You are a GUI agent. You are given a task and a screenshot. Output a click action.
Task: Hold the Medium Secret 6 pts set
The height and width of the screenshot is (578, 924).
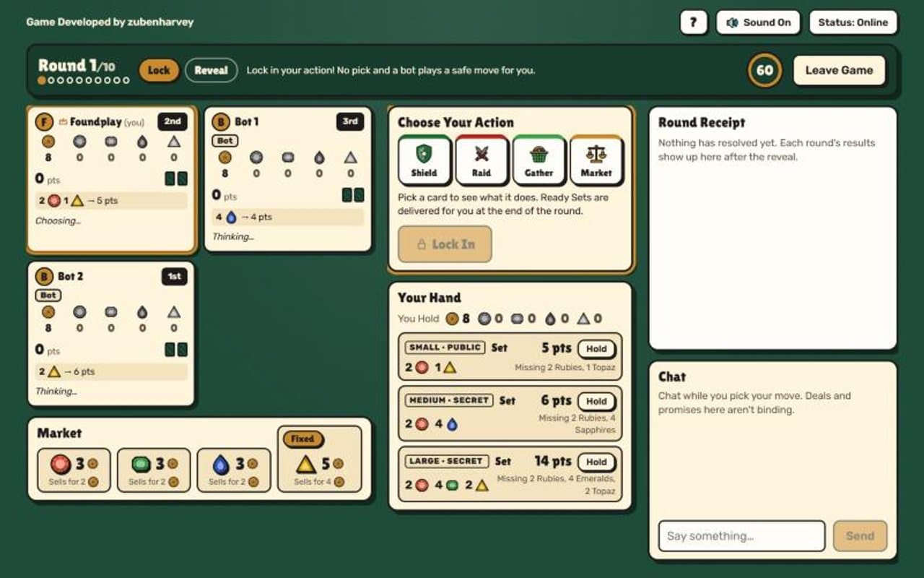596,402
